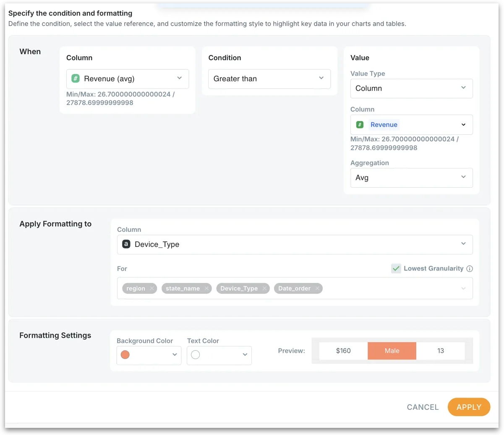Click the green hash icon in Revenue (avg)
504x435 pixels.
tap(76, 79)
